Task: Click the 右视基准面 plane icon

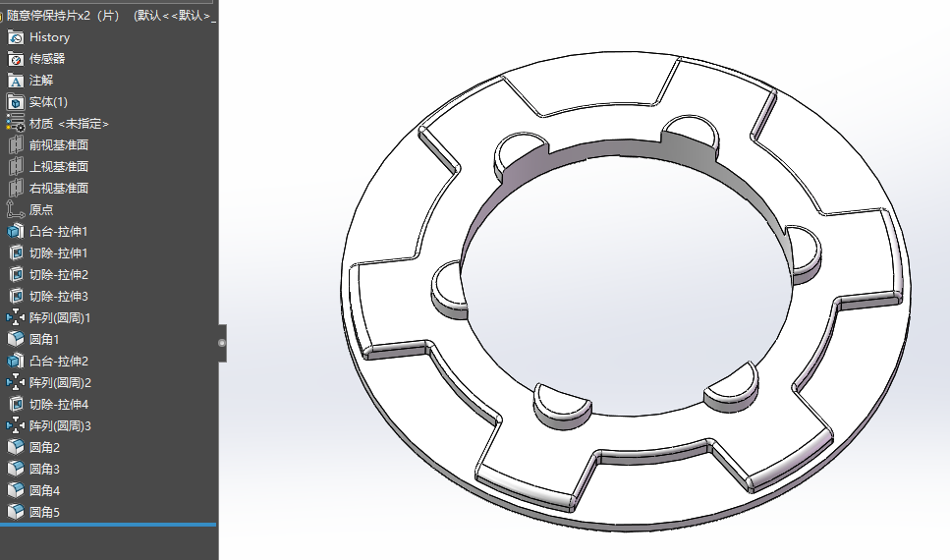Action: coord(15,189)
